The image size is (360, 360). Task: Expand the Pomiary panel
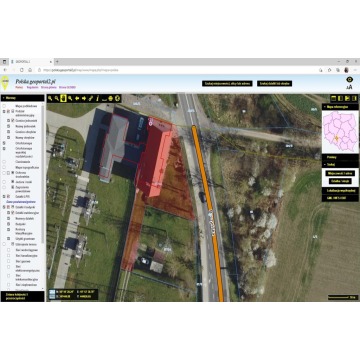[x=340, y=157]
